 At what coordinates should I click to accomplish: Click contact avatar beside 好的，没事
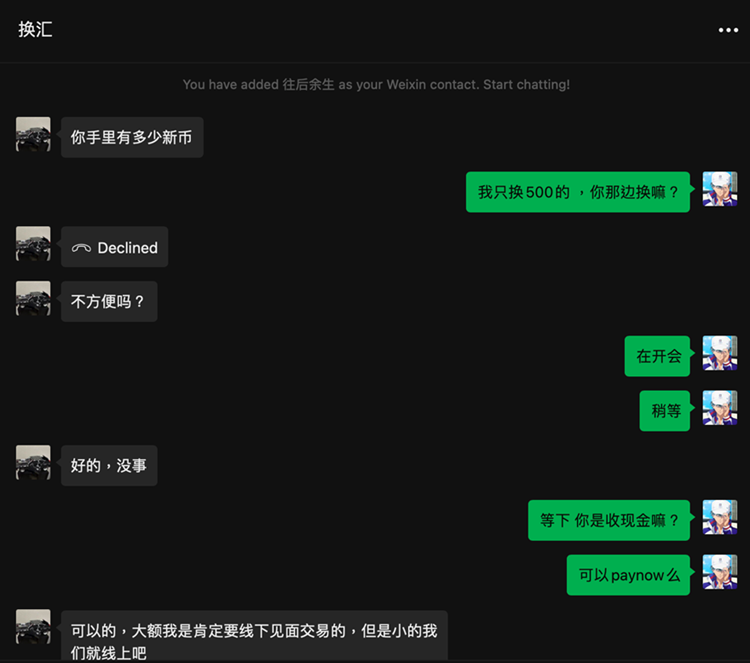click(x=33, y=464)
